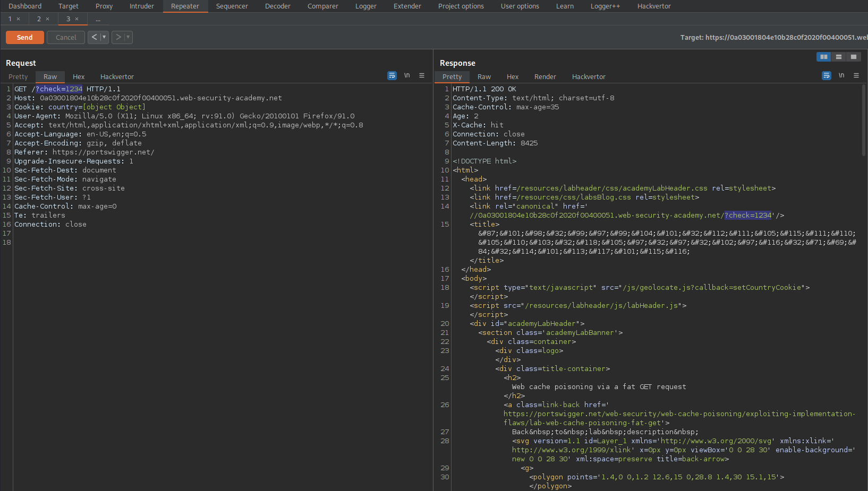The image size is (868, 491).
Task: Select top-bottom split layout icon
Action: 839,57
